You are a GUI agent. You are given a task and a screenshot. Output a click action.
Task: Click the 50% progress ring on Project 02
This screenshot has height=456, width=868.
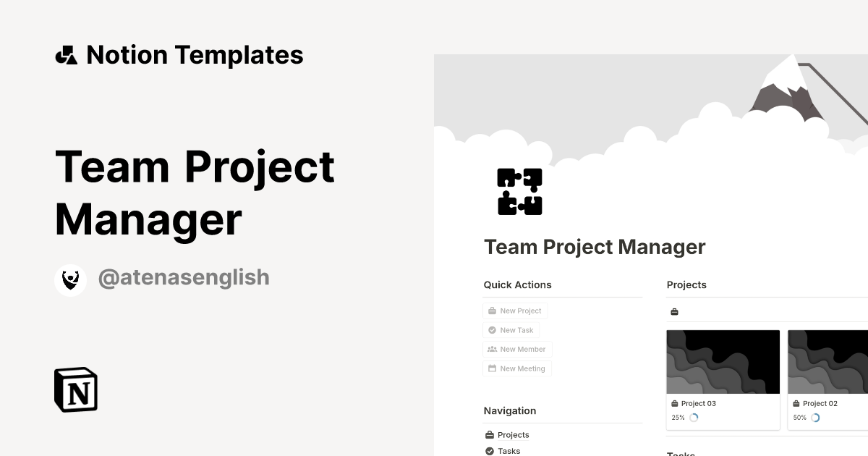coord(815,417)
